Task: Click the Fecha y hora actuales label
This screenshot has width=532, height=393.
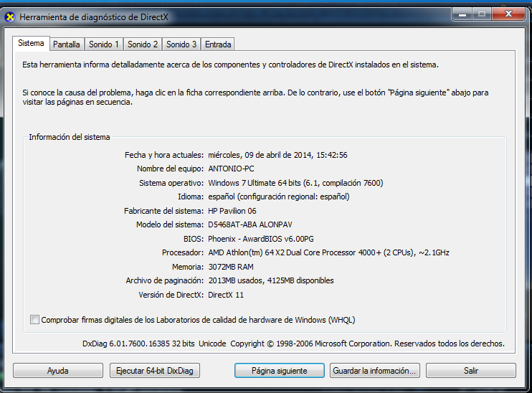Action: click(x=164, y=155)
